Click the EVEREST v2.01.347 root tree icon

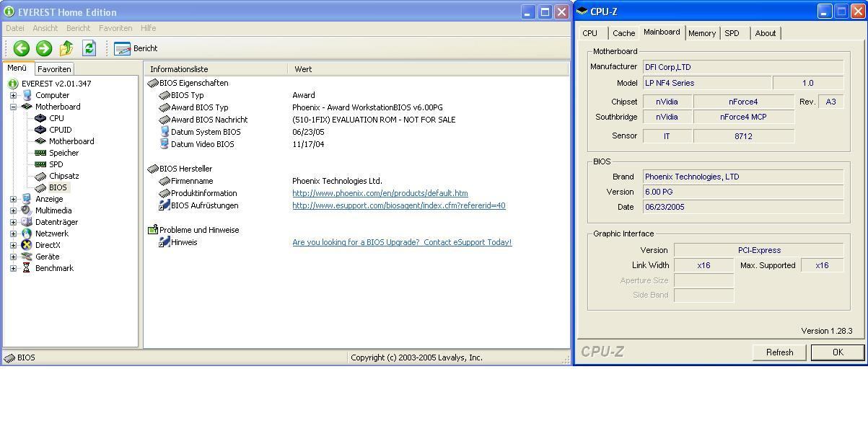click(x=13, y=84)
